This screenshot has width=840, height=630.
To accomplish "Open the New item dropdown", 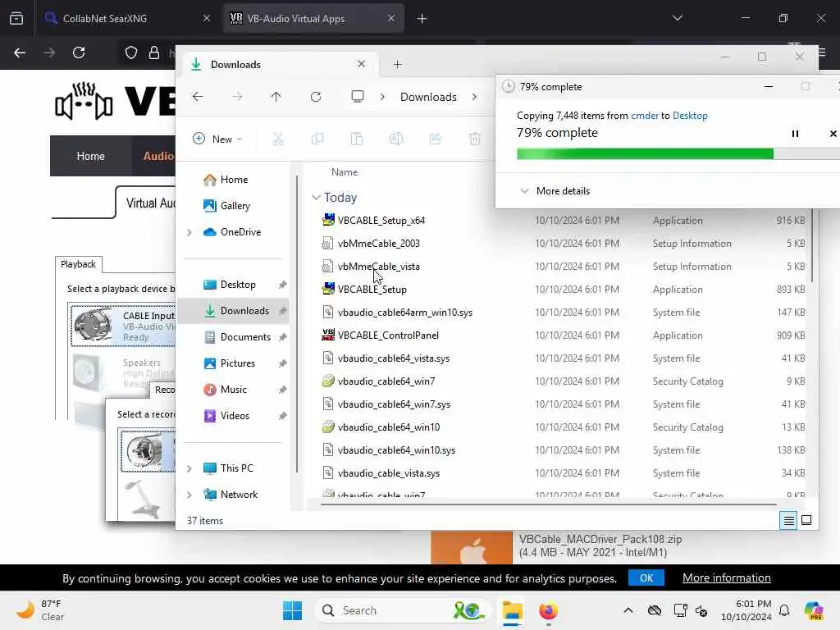I will coord(217,139).
